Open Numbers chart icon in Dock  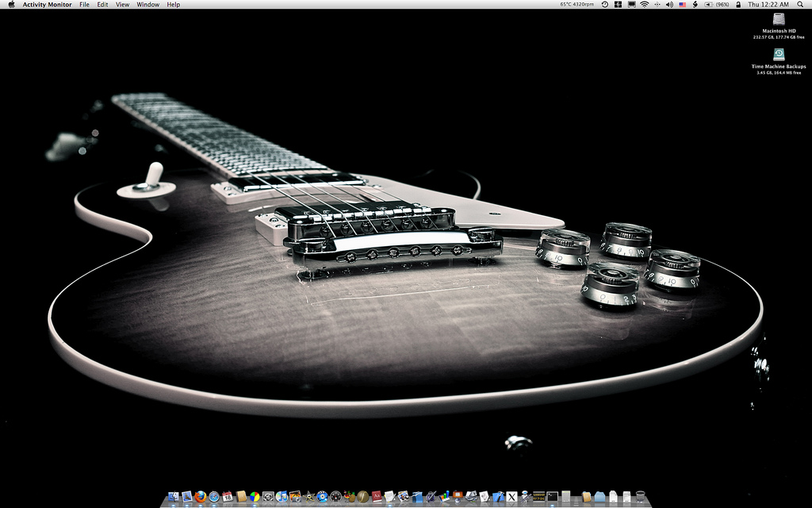click(x=444, y=497)
